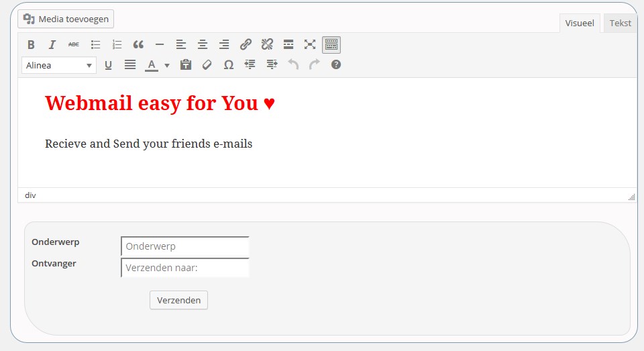Apply the current text color swatch
Screen dimensions: 644x351
152,65
